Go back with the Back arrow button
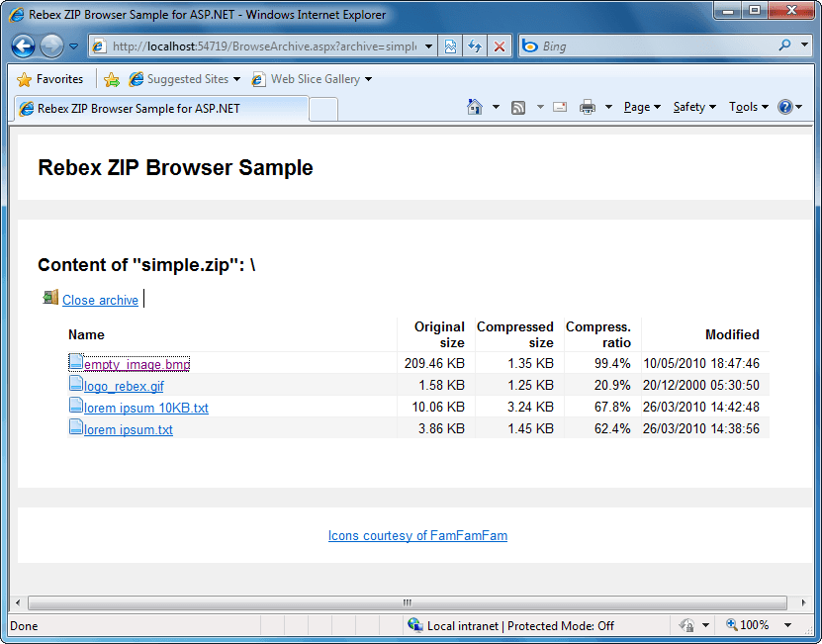822x644 pixels. [x=23, y=46]
